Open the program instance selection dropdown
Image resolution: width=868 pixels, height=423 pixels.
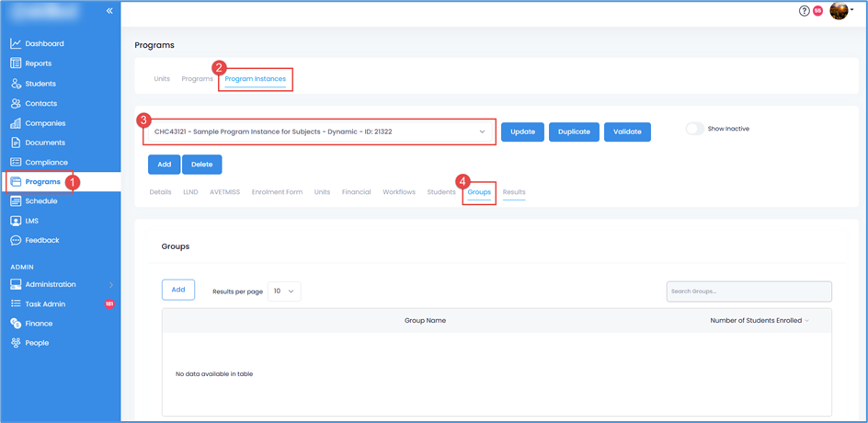319,131
